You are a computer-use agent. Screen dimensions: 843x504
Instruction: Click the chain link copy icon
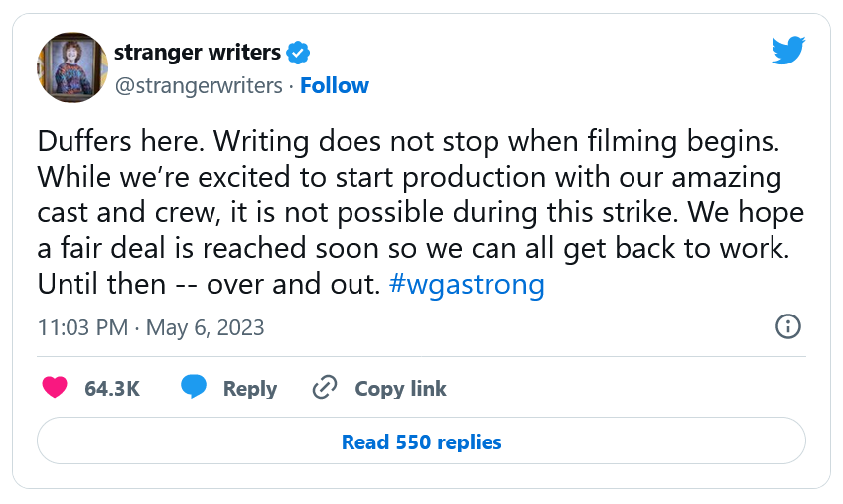325,388
